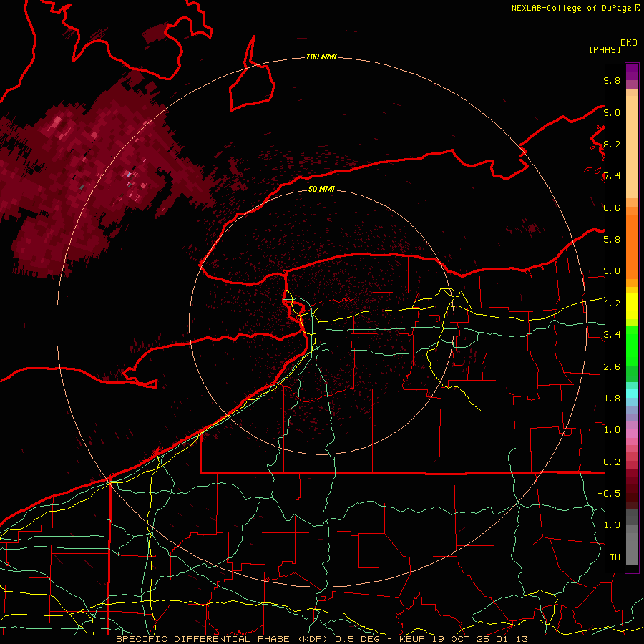The height and width of the screenshot is (644, 644).
Task: Click the 9.8 scale value
Action: (612, 80)
